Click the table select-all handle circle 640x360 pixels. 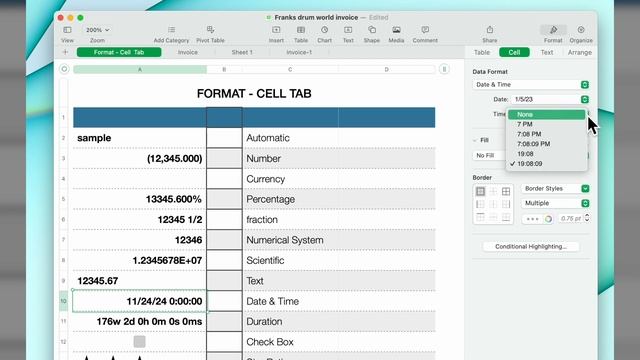click(64, 69)
